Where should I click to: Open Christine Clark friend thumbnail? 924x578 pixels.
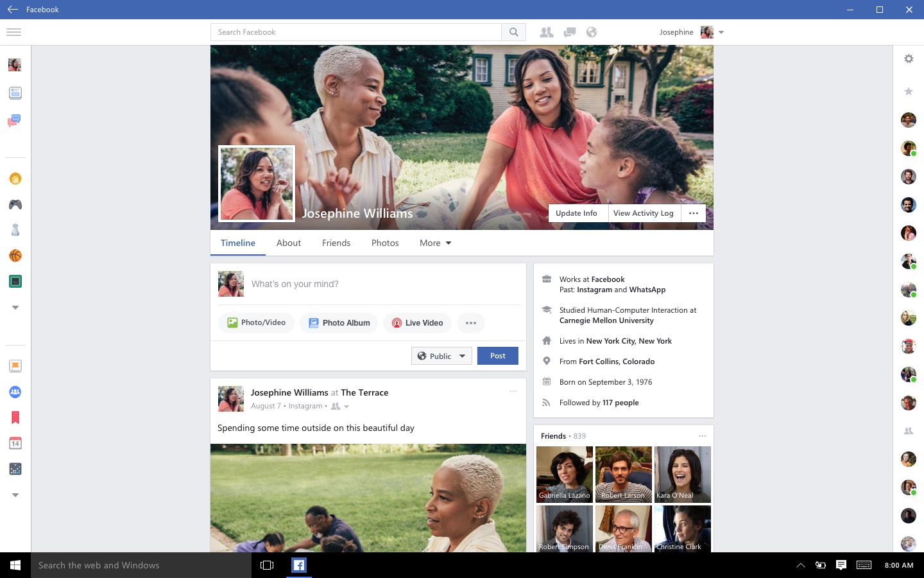click(683, 529)
